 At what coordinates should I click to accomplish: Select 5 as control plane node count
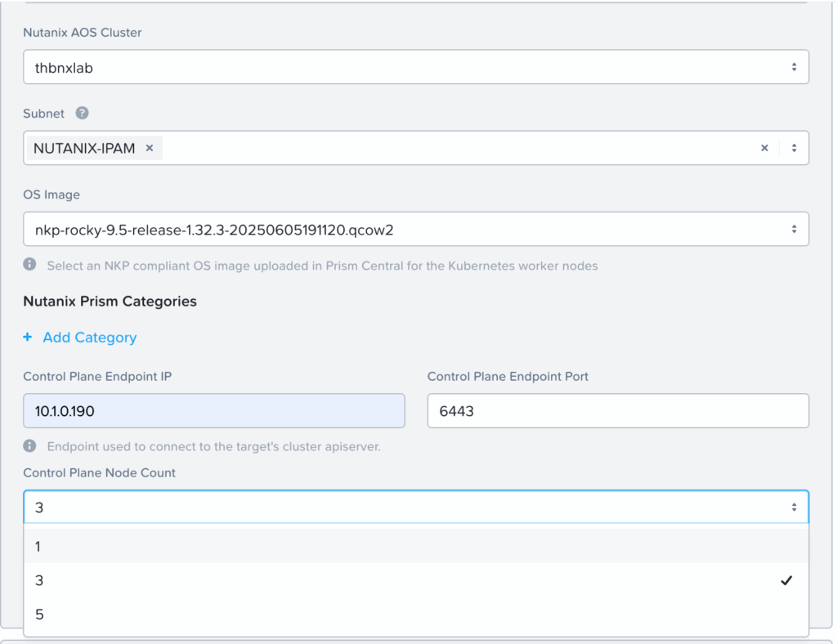tap(416, 615)
